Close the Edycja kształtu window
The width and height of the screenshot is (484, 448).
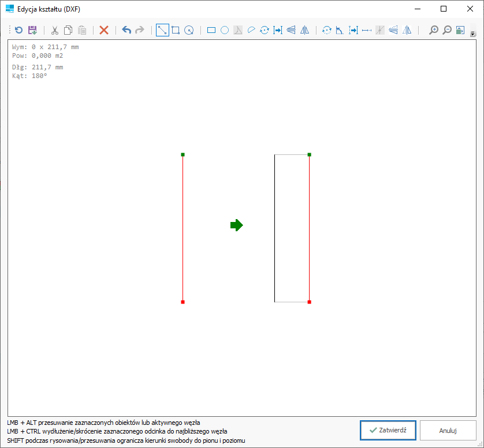470,9
